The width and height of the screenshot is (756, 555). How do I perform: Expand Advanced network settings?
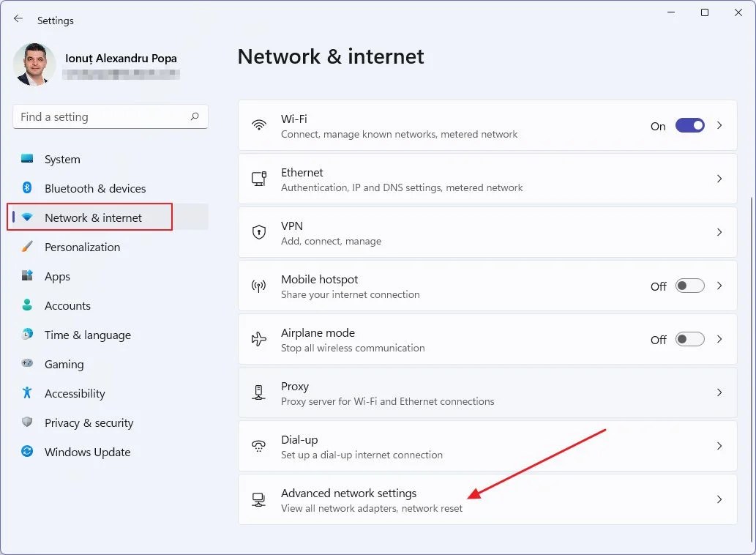point(719,499)
